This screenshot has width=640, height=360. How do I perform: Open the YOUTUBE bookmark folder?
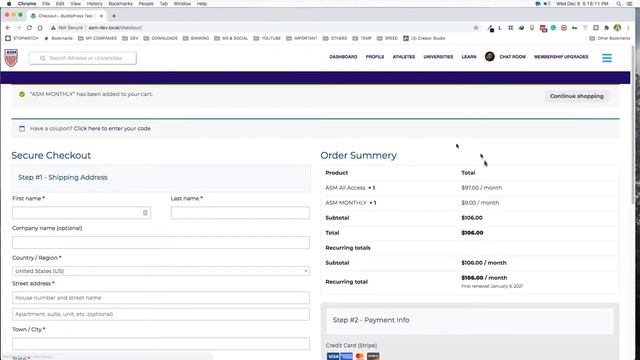pos(267,38)
